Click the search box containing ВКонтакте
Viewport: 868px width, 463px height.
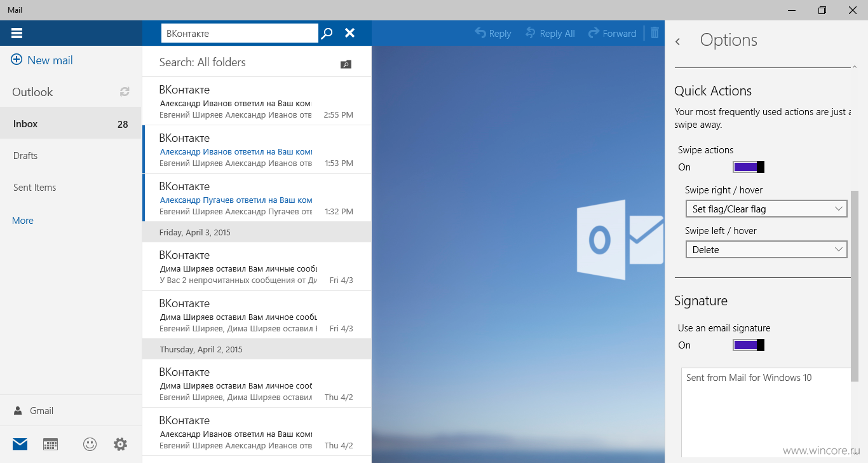click(x=240, y=33)
